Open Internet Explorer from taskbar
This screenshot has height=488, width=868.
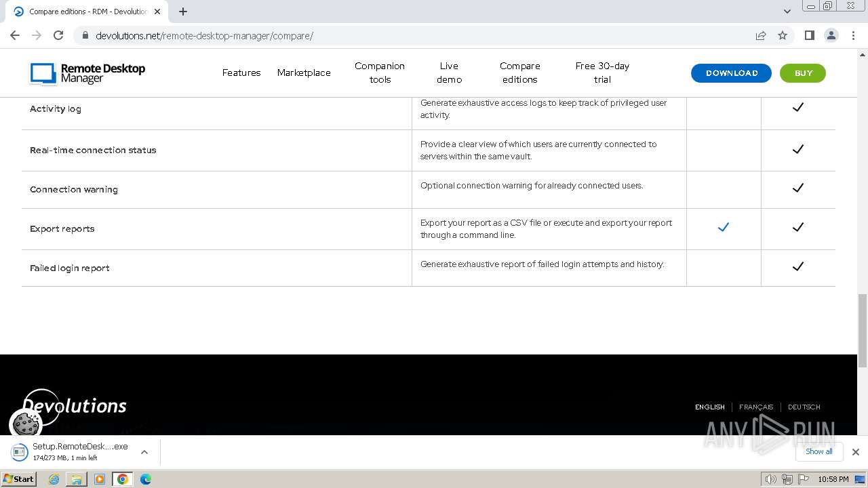click(54, 479)
